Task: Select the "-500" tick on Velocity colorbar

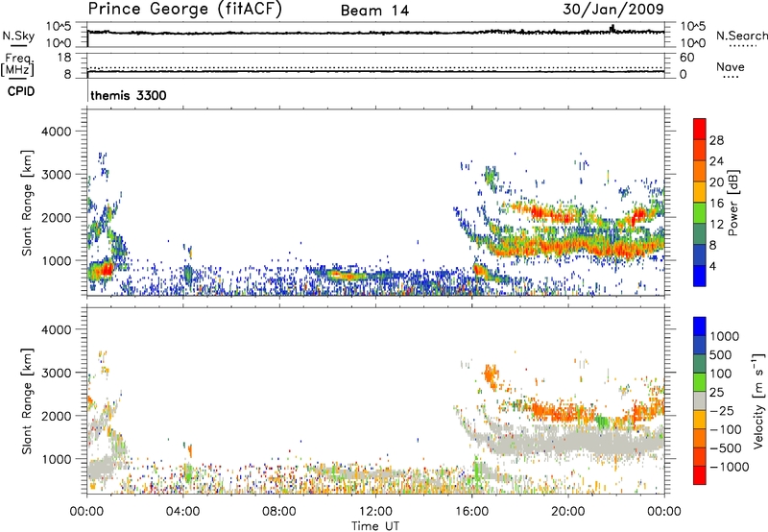Action: click(726, 448)
